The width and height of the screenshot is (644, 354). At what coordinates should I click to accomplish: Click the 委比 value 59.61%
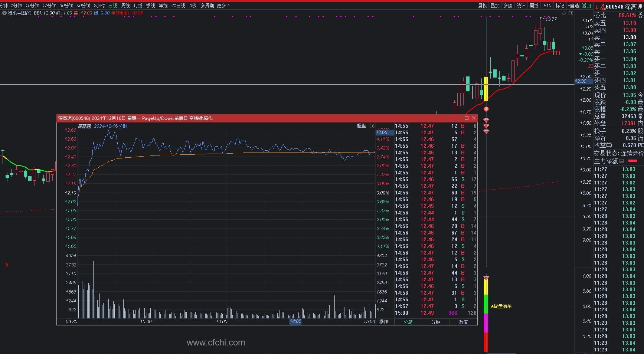coord(628,15)
